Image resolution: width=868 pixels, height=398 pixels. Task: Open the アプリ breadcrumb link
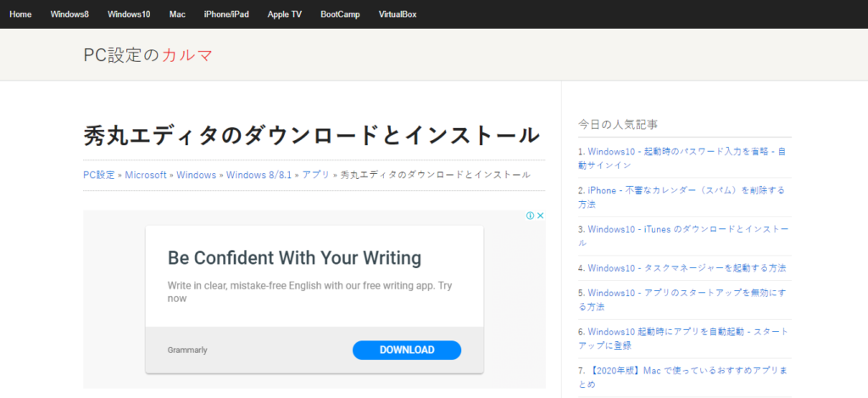(x=315, y=175)
